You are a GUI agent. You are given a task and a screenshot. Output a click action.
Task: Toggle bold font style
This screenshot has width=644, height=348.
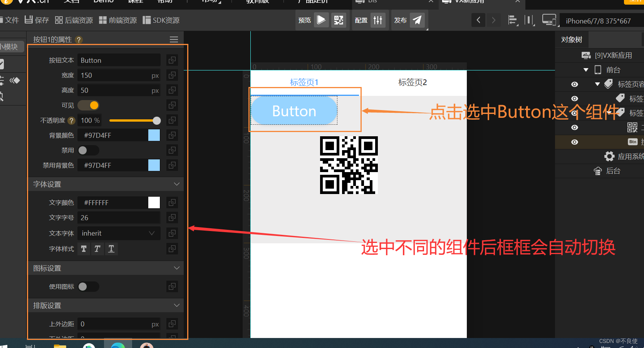[84, 249]
